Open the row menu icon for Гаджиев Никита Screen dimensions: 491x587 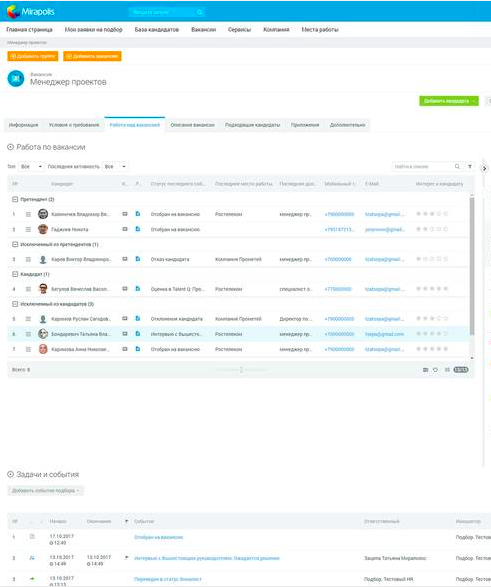tap(28, 229)
